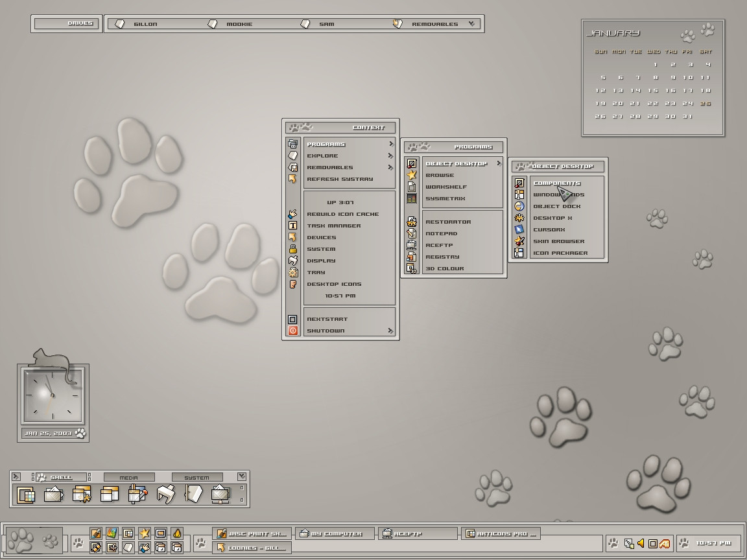Screen dimensions: 747x560
Task: Click the paint roller icon in Shell dock
Action: tap(137, 495)
